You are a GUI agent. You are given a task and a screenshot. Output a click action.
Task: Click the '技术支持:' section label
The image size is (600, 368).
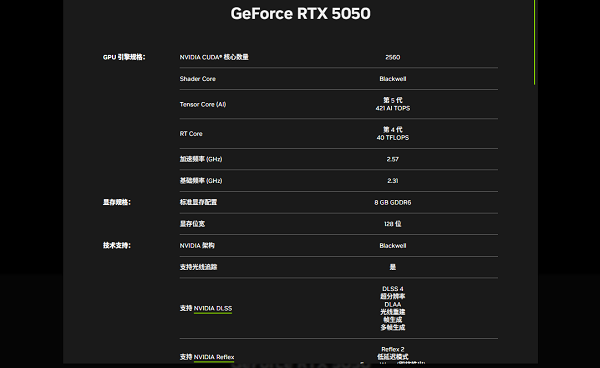(117, 245)
